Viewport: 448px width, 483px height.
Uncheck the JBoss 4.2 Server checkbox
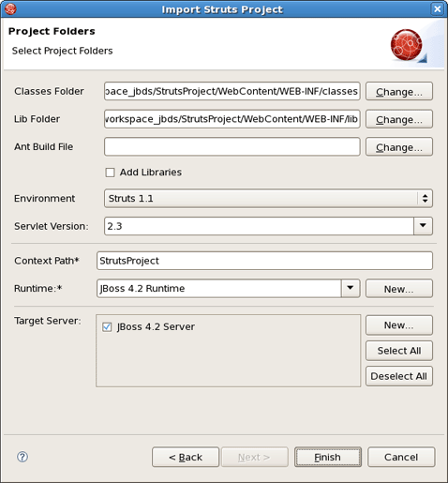(107, 327)
